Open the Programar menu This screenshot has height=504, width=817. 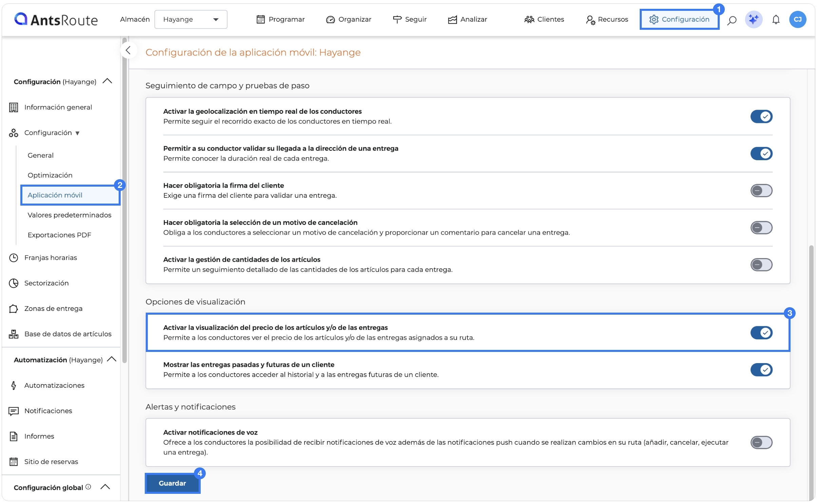(280, 19)
